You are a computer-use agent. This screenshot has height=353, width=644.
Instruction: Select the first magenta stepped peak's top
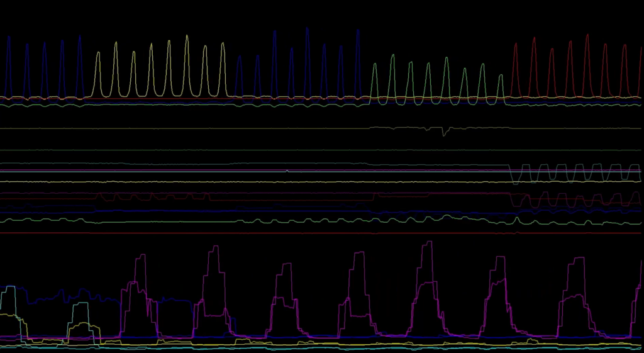point(140,255)
